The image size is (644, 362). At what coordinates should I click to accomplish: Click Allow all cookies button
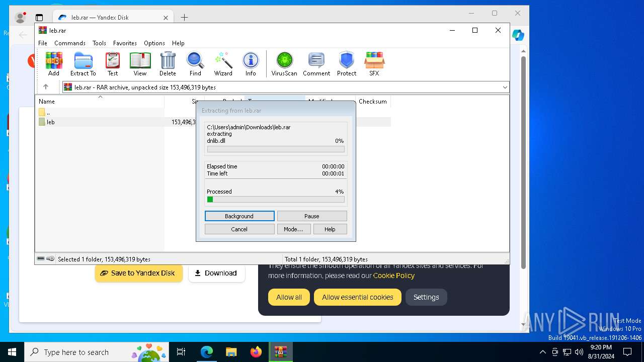point(289,297)
